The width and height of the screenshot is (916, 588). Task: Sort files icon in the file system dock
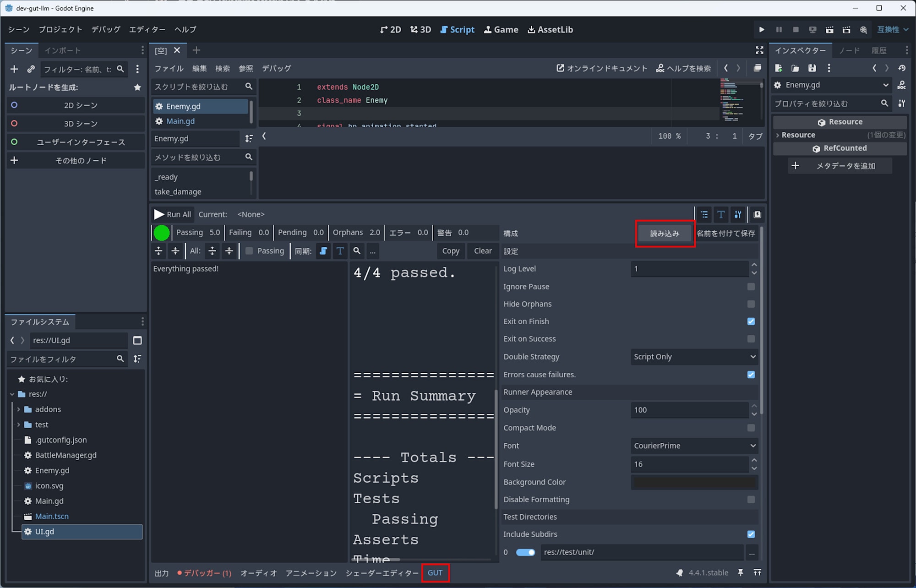click(137, 359)
